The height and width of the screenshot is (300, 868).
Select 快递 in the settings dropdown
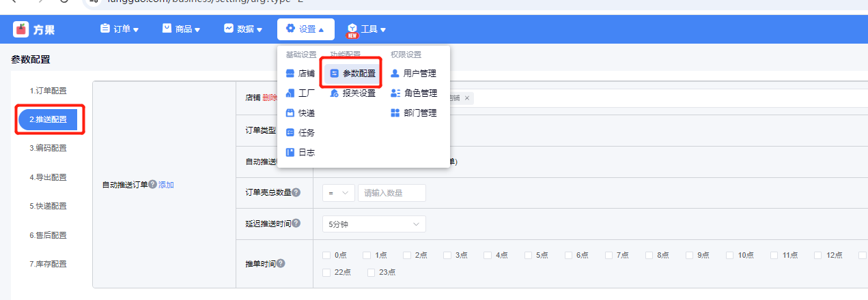point(300,113)
